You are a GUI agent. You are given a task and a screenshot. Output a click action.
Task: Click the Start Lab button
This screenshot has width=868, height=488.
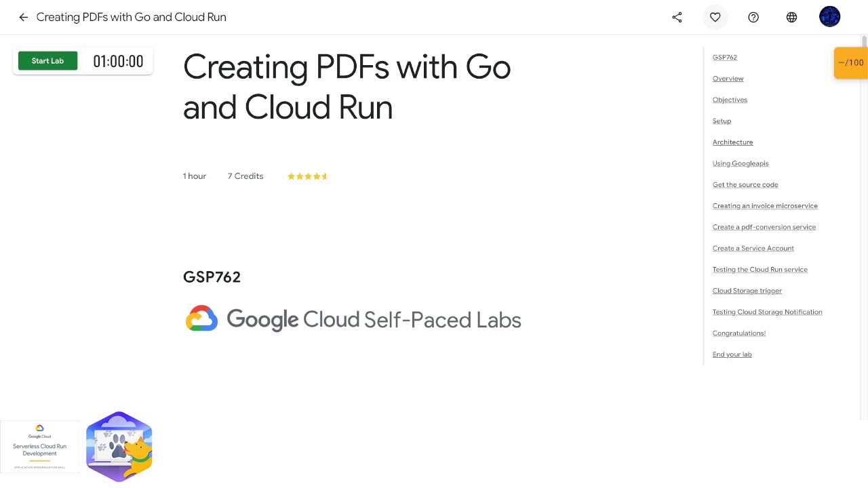click(x=47, y=61)
